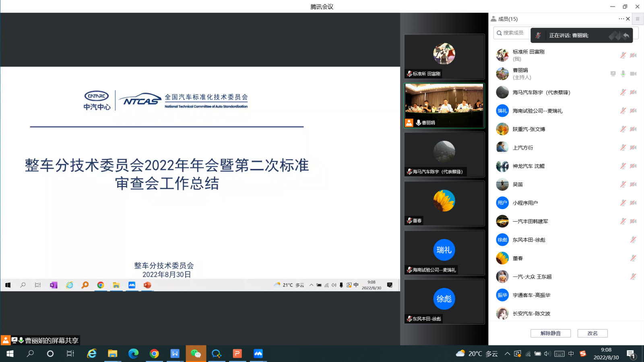Toggle 海马汽车陈宇's camera in member list
Screen dimensions: 644x362
(x=633, y=92)
